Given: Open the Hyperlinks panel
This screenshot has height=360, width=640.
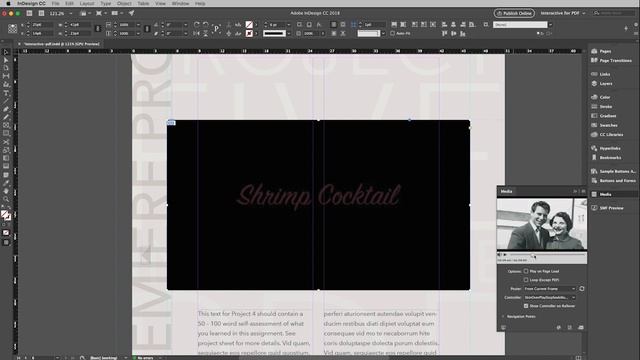Looking at the screenshot, I should tap(606, 148).
